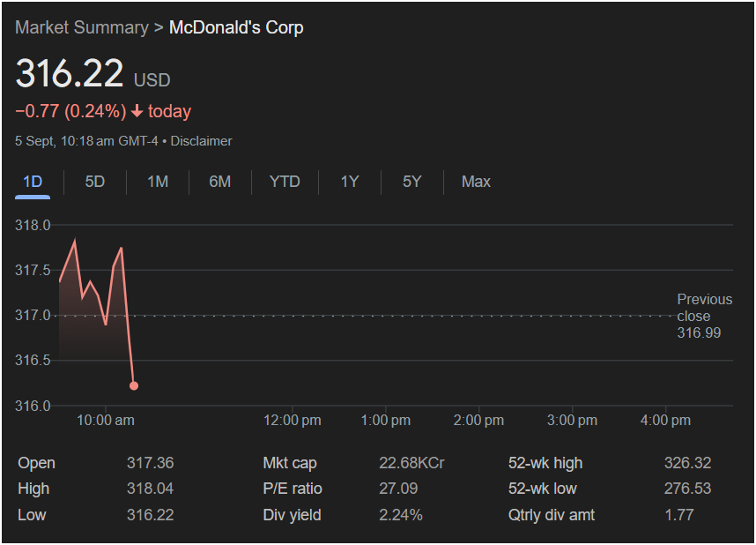Click the red down-arrow change indicator
Screen dimensions: 756x545
click(x=137, y=111)
